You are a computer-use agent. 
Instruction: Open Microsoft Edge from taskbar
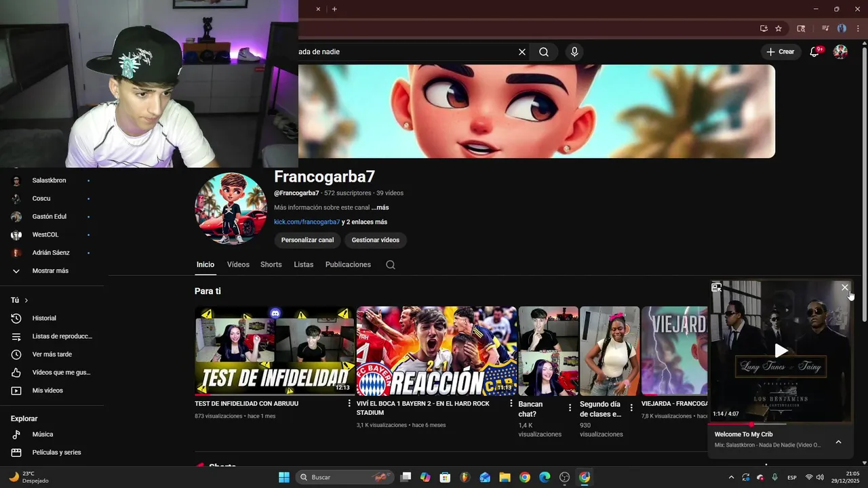pyautogui.click(x=545, y=477)
